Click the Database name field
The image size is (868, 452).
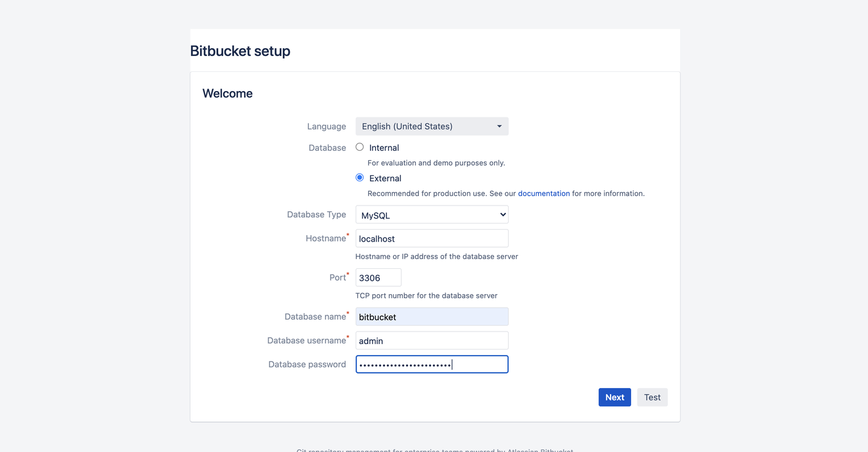432,316
